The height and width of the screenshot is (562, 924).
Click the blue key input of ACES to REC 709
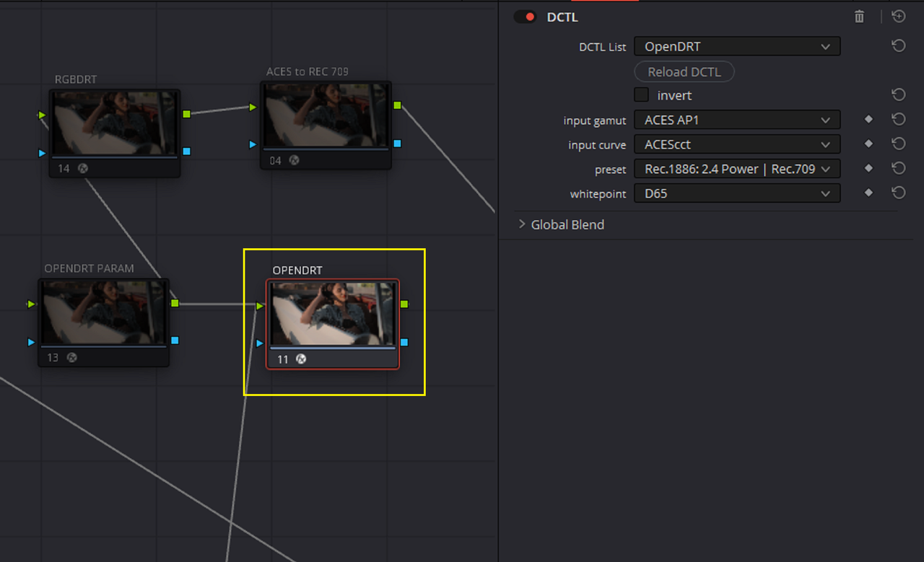click(x=253, y=144)
